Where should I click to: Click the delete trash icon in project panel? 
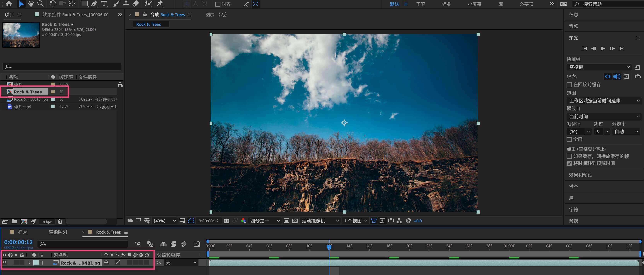click(60, 222)
